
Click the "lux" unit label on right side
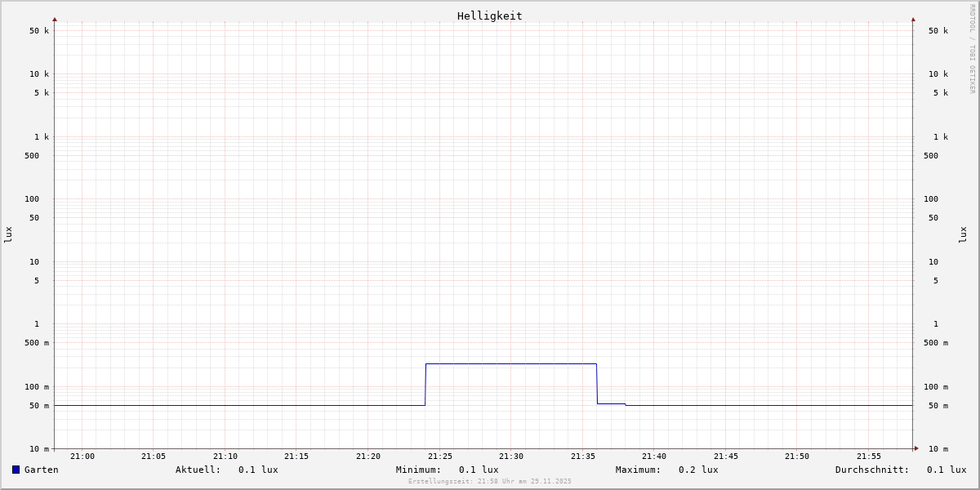coord(963,234)
